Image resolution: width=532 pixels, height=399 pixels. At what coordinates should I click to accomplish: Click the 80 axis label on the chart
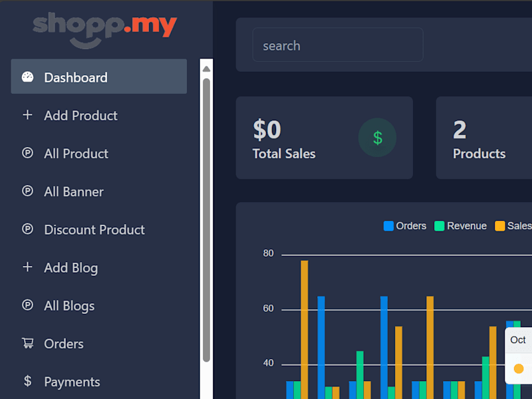pos(268,253)
